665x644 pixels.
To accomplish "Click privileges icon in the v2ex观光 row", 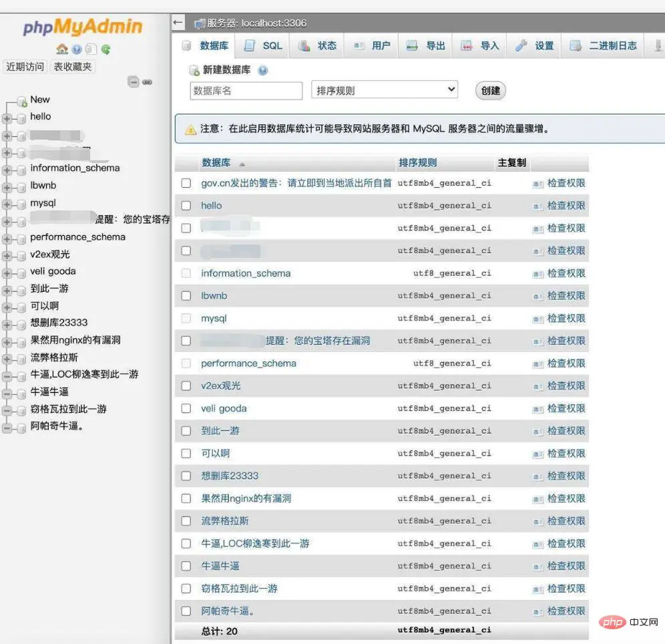I will [538, 387].
